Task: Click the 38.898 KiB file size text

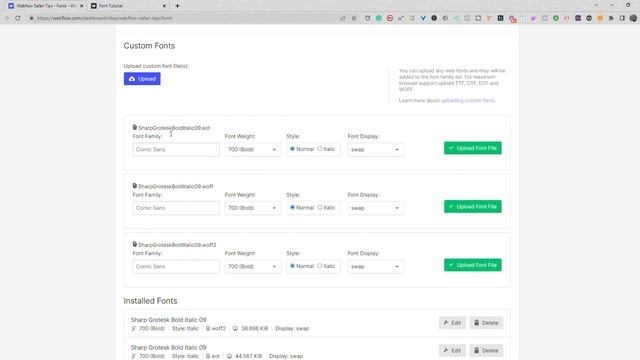Action: [254, 328]
